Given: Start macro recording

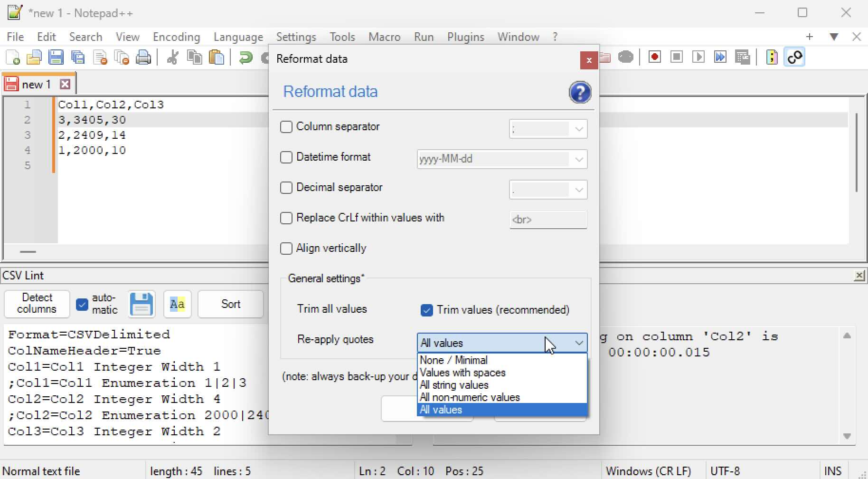Looking at the screenshot, I should point(654,57).
